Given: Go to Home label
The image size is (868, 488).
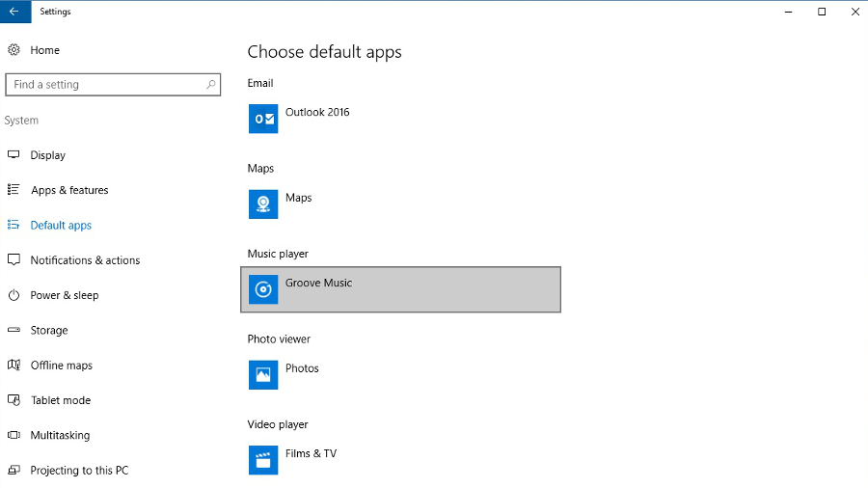Looking at the screenshot, I should pyautogui.click(x=44, y=50).
